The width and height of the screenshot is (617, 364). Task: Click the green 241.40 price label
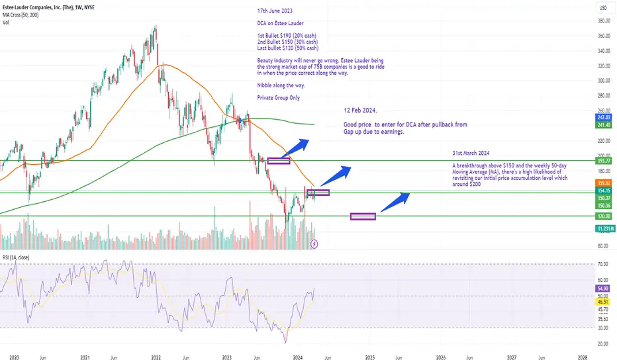604,124
